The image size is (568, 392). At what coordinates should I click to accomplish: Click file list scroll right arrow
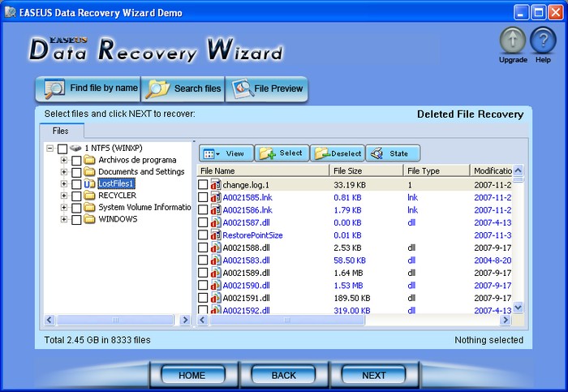[x=505, y=320]
